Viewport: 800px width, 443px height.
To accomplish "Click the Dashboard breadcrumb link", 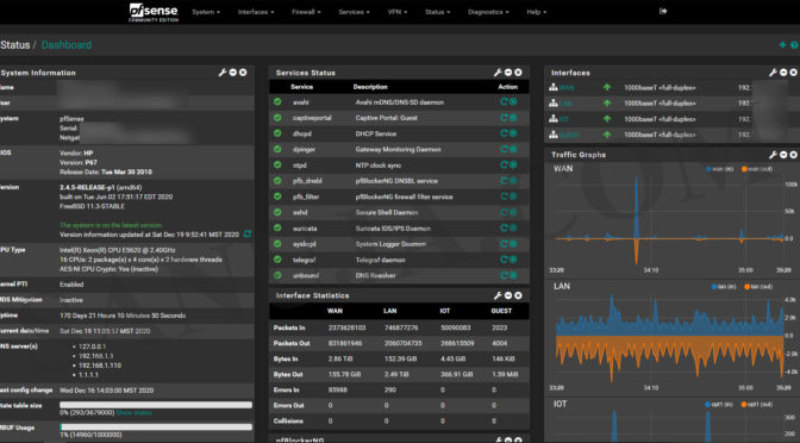I will pos(66,45).
